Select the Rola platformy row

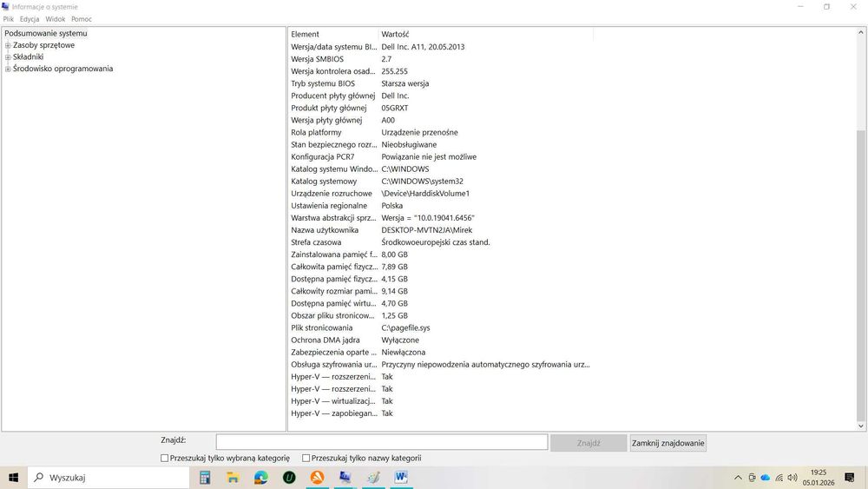click(441, 132)
